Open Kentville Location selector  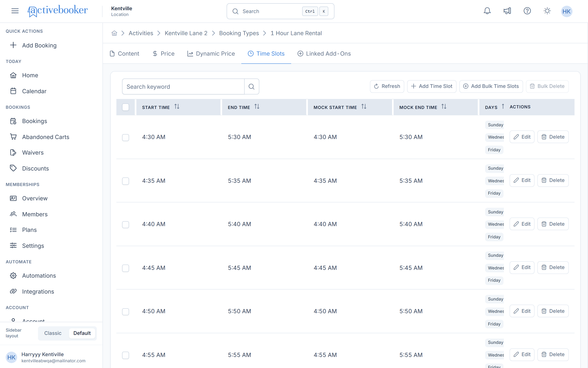[121, 11]
